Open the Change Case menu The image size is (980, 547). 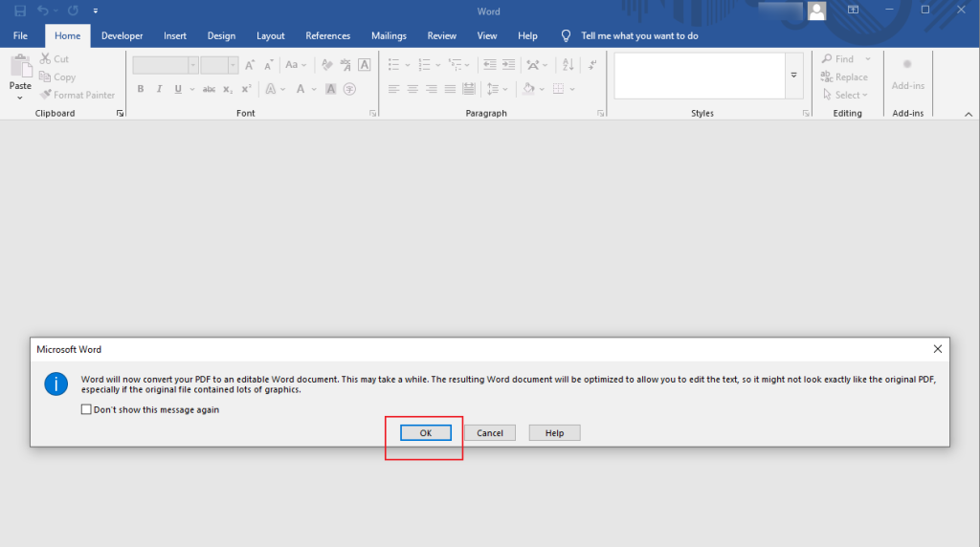point(296,65)
